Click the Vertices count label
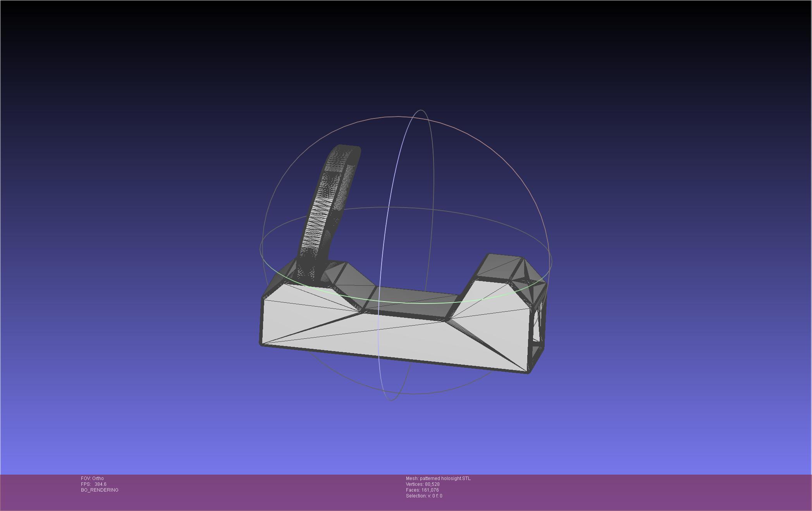The height and width of the screenshot is (511, 812). 423,484
